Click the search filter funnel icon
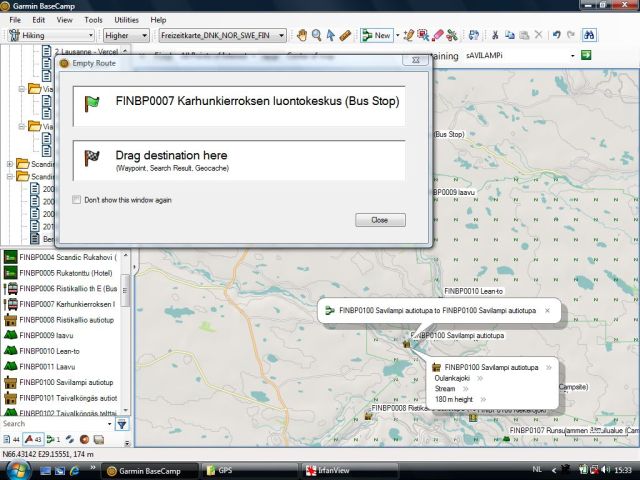Screen dimensions: 640x480 [x=122, y=424]
